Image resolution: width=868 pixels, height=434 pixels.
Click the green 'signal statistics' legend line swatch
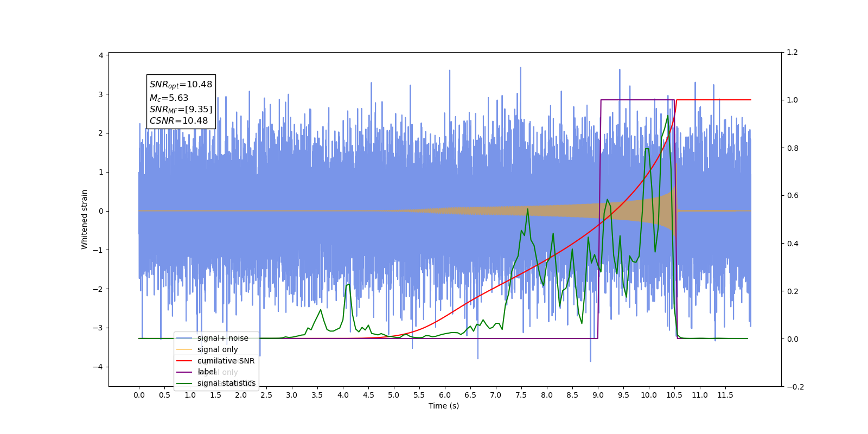[x=184, y=384]
